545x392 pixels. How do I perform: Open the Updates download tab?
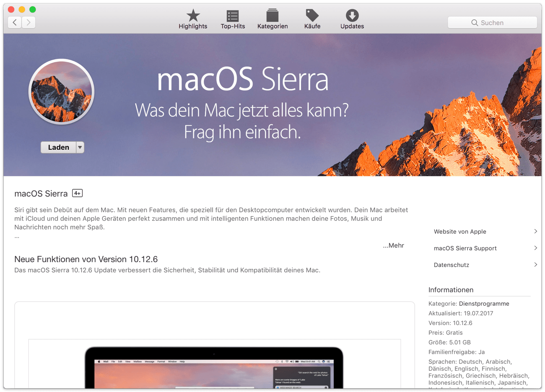352,19
